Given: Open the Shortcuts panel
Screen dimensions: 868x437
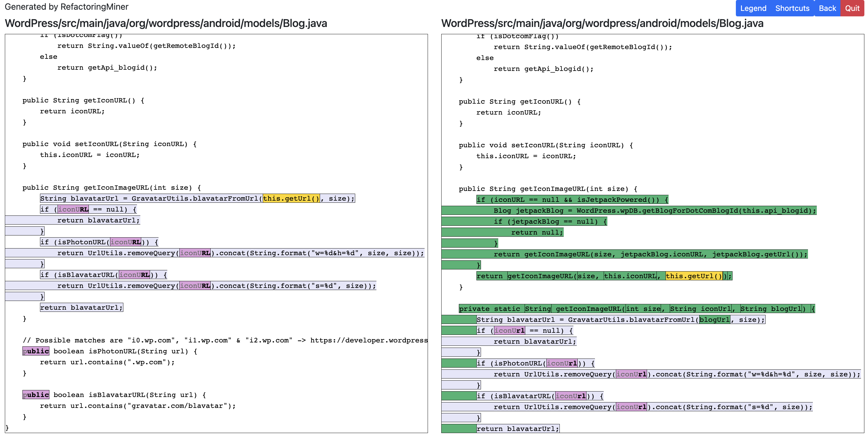Looking at the screenshot, I should pos(792,8).
